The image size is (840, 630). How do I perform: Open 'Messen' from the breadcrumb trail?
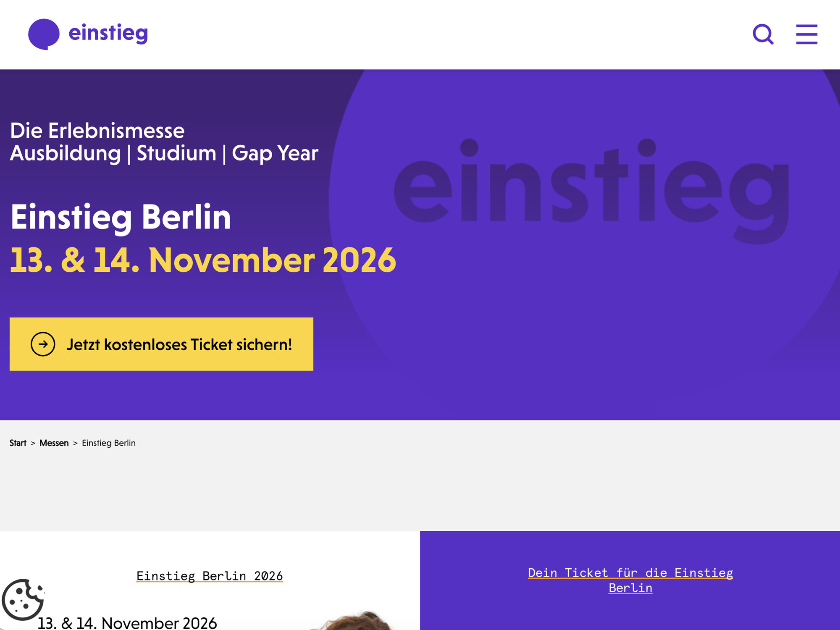point(54,443)
